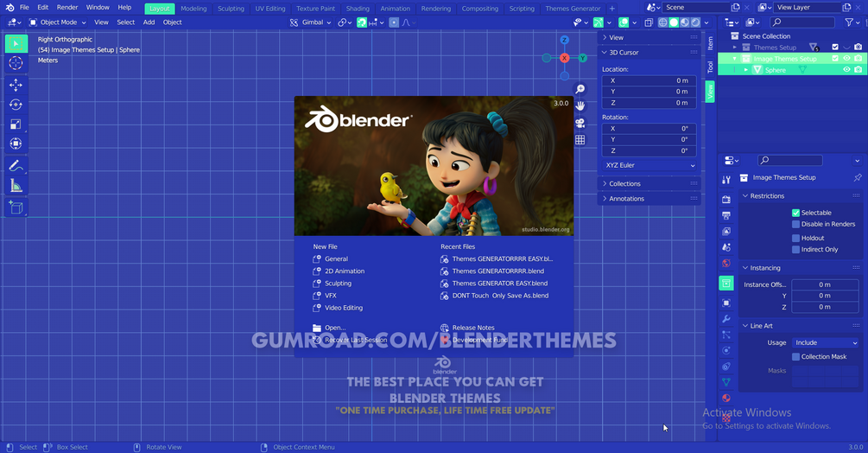
Task: Open the XYZ Euler rotation mode dropdown
Action: click(649, 166)
